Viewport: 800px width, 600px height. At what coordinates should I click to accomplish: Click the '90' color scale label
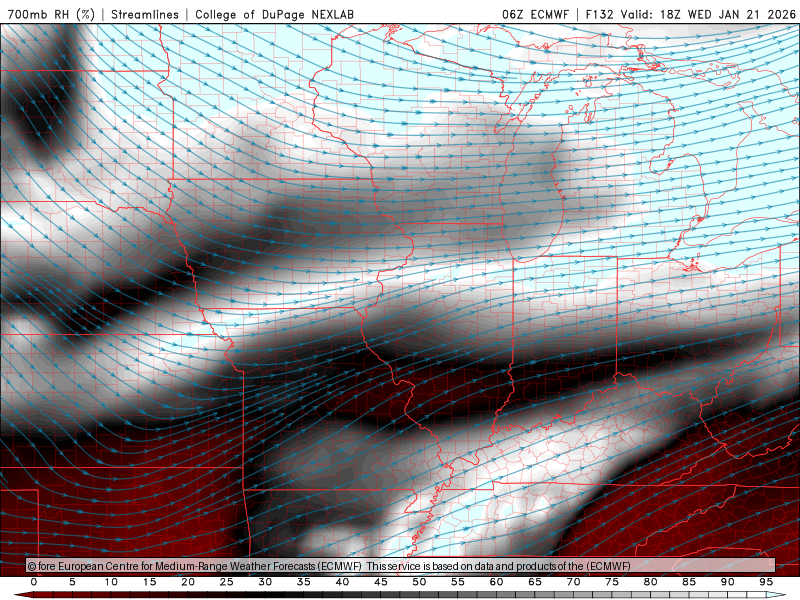tap(727, 582)
